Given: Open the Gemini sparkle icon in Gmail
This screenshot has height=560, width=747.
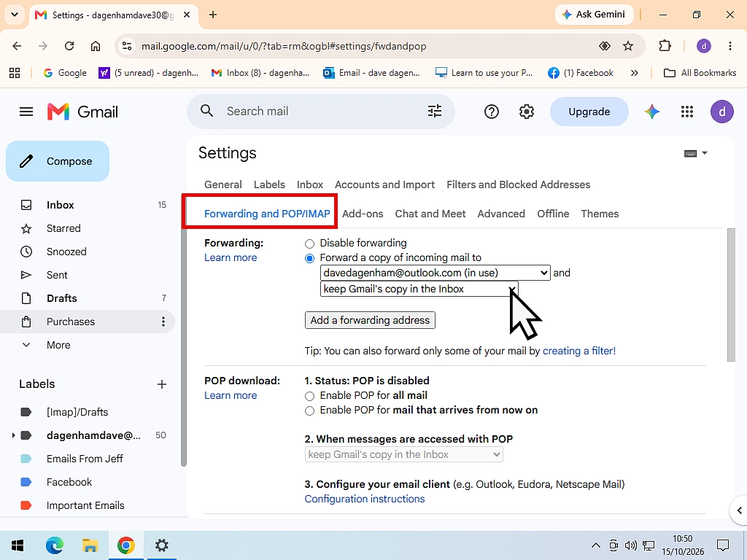Looking at the screenshot, I should point(652,112).
